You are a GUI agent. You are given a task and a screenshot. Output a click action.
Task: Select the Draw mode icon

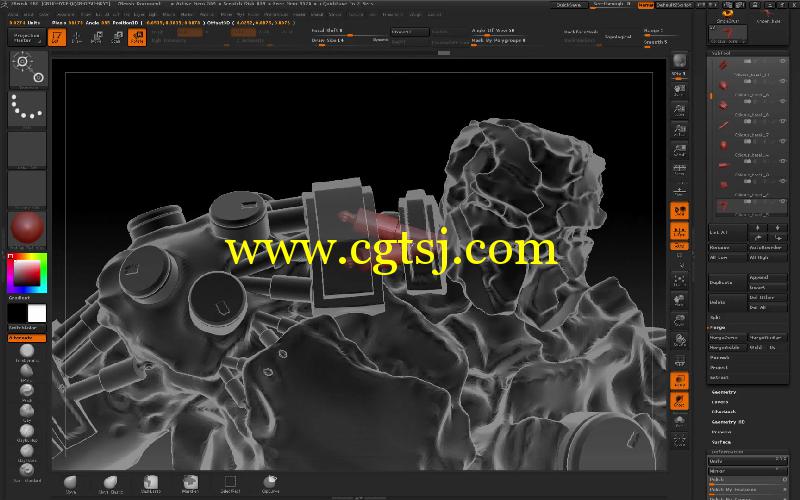[x=77, y=37]
